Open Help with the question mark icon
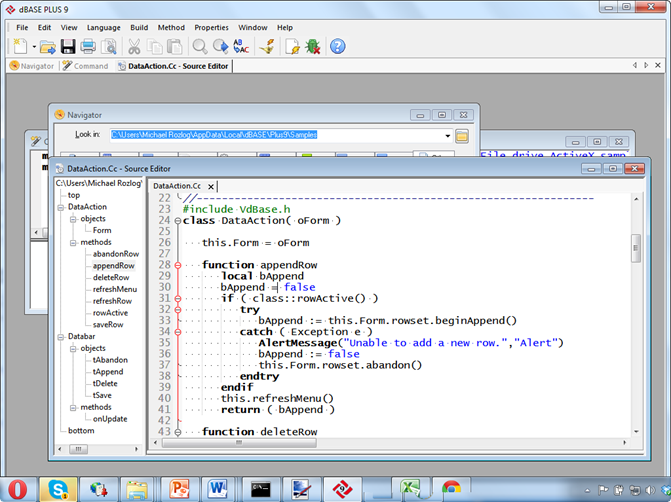Viewport: 671px width, 502px height. tap(338, 46)
